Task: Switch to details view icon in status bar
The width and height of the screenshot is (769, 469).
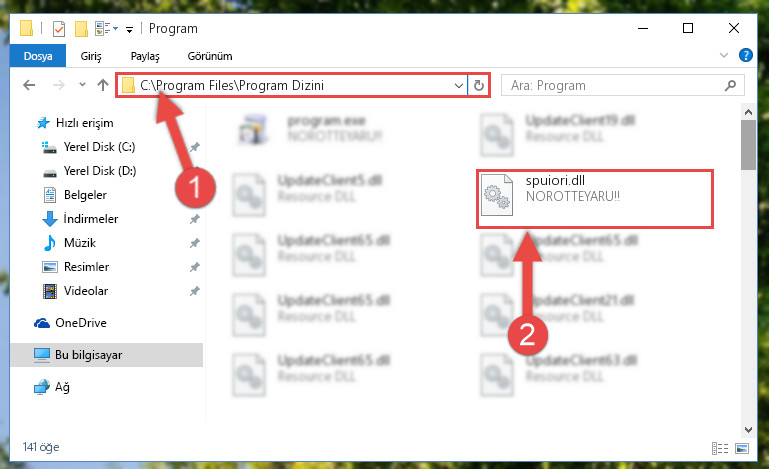Action: point(720,448)
